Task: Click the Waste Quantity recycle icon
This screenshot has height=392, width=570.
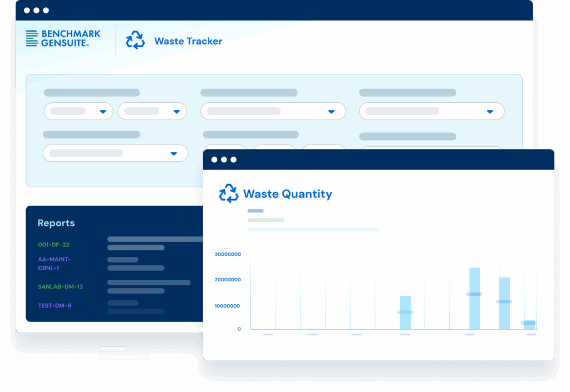Action: (228, 193)
